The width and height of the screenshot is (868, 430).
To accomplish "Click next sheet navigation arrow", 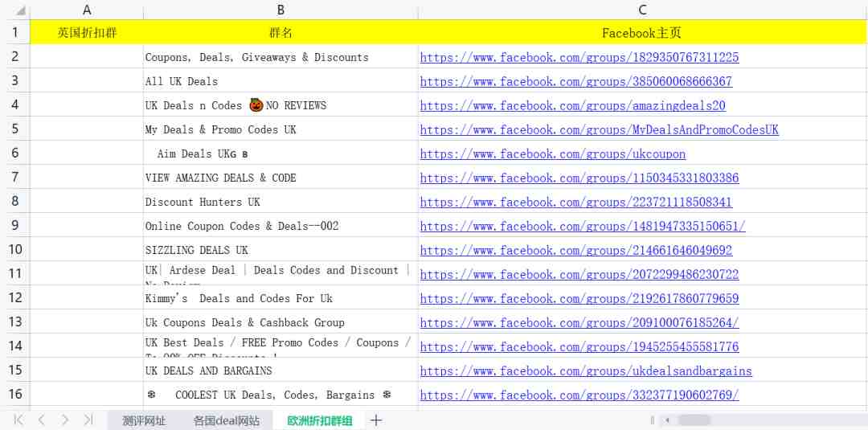I will point(65,420).
